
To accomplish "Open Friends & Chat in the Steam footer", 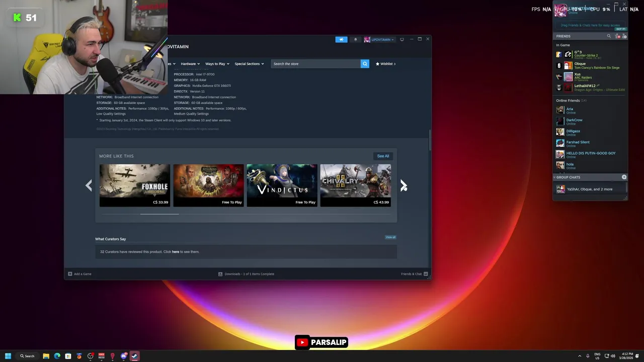I will pos(414,274).
